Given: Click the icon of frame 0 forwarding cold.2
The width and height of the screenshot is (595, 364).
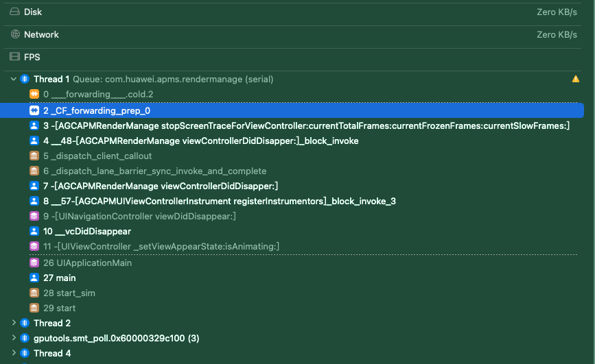Looking at the screenshot, I should click(34, 94).
